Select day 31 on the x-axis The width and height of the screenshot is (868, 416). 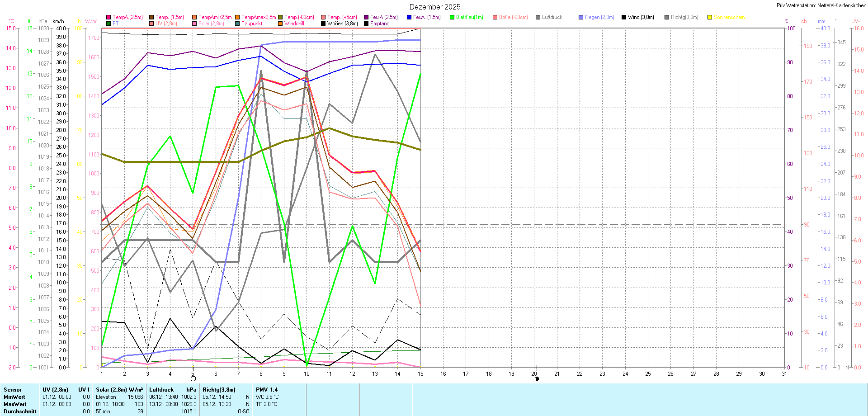point(784,373)
